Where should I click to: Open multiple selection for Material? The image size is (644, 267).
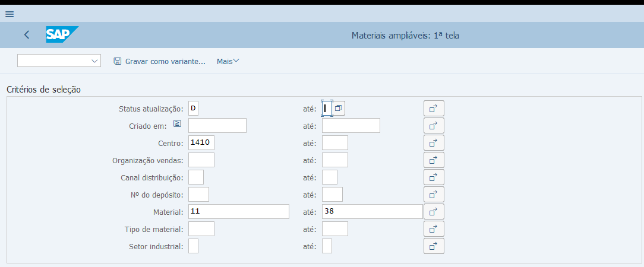pos(434,212)
